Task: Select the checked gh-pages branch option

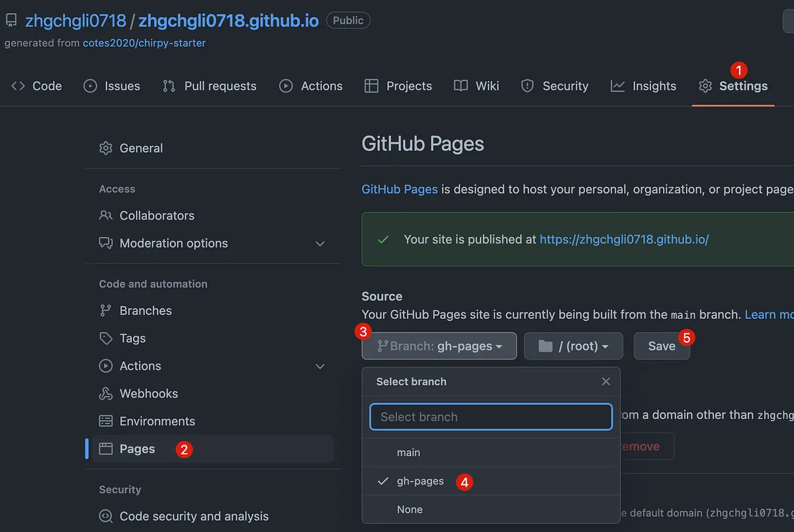Action: pos(420,481)
